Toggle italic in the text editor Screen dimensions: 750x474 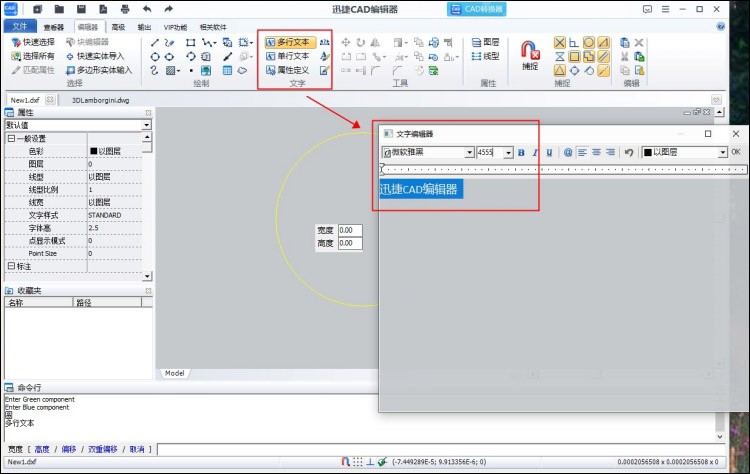click(535, 152)
